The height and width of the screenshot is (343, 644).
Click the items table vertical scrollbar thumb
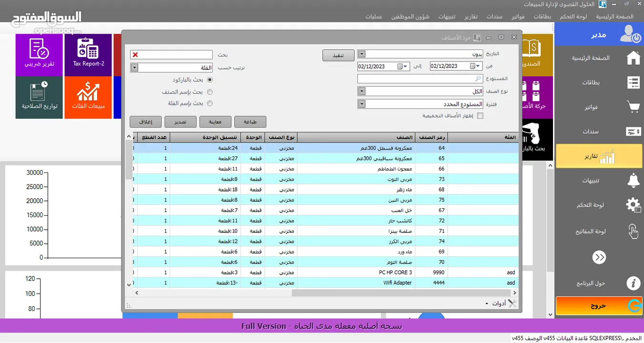129,160
